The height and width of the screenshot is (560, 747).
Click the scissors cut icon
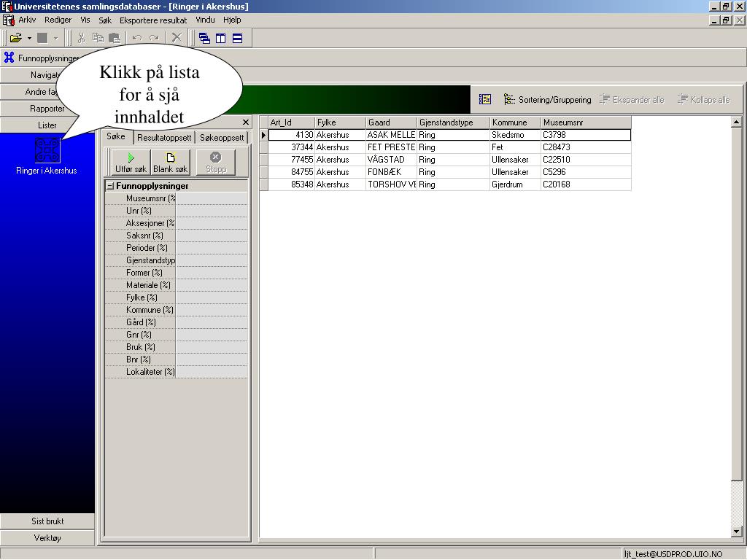[x=81, y=38]
